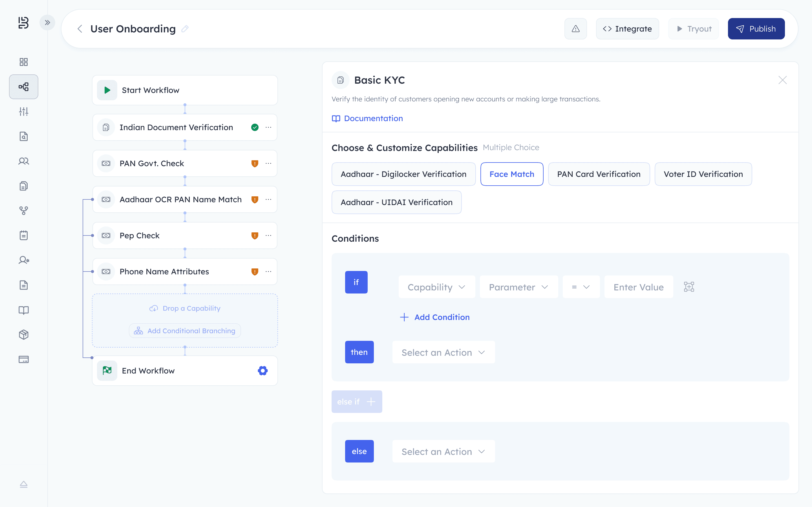Click the Enter Value input field
The height and width of the screenshot is (507, 812).
point(638,287)
